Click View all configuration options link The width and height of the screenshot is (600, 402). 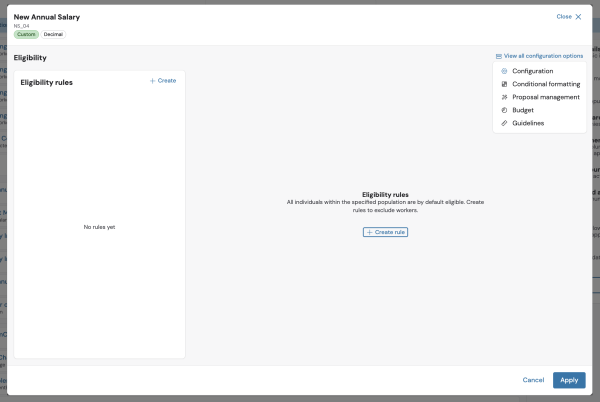pos(543,56)
